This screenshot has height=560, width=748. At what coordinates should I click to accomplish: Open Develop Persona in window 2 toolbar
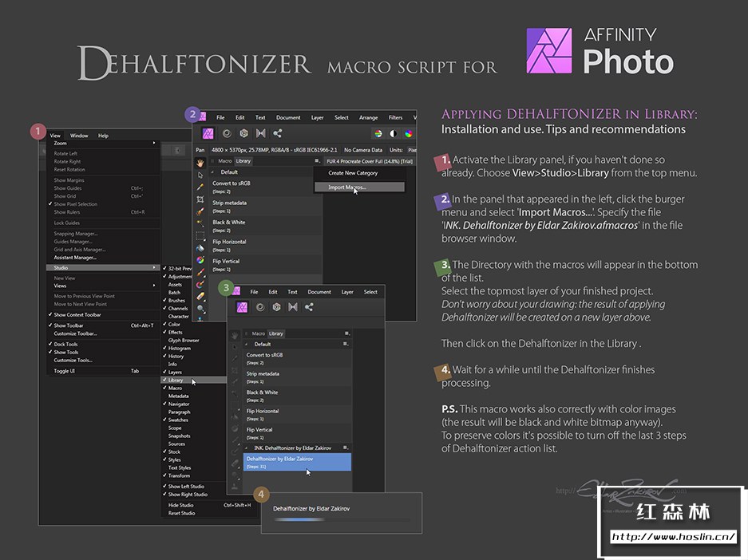click(x=243, y=133)
